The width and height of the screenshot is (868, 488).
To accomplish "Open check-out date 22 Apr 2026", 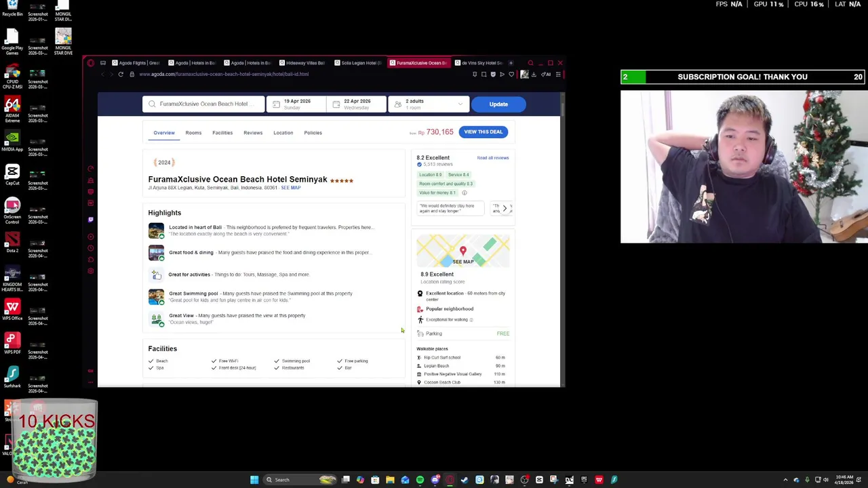I will click(x=357, y=104).
